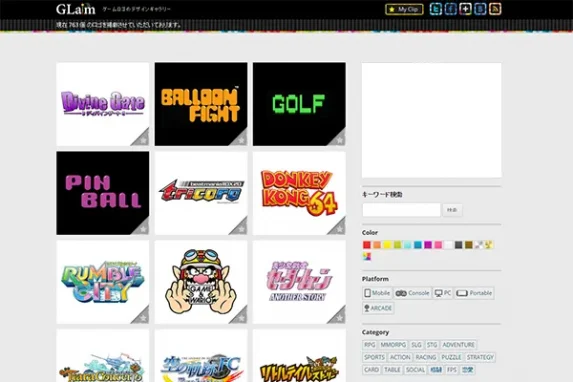Open the Rumble City logo thumbnail

(103, 282)
